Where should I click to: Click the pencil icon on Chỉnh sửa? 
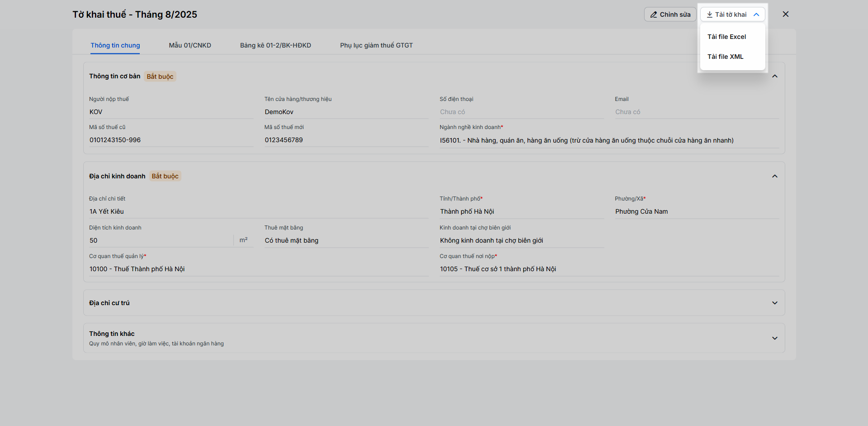[x=654, y=14]
